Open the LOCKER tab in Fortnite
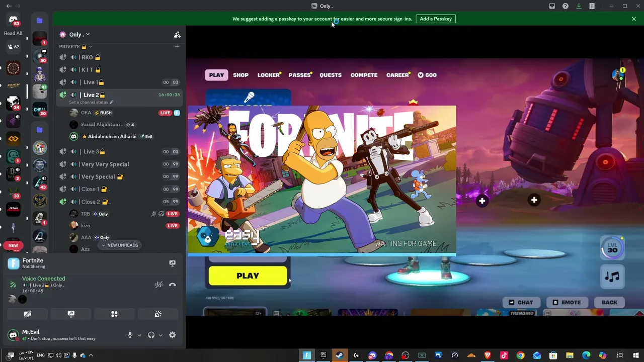 [269, 75]
